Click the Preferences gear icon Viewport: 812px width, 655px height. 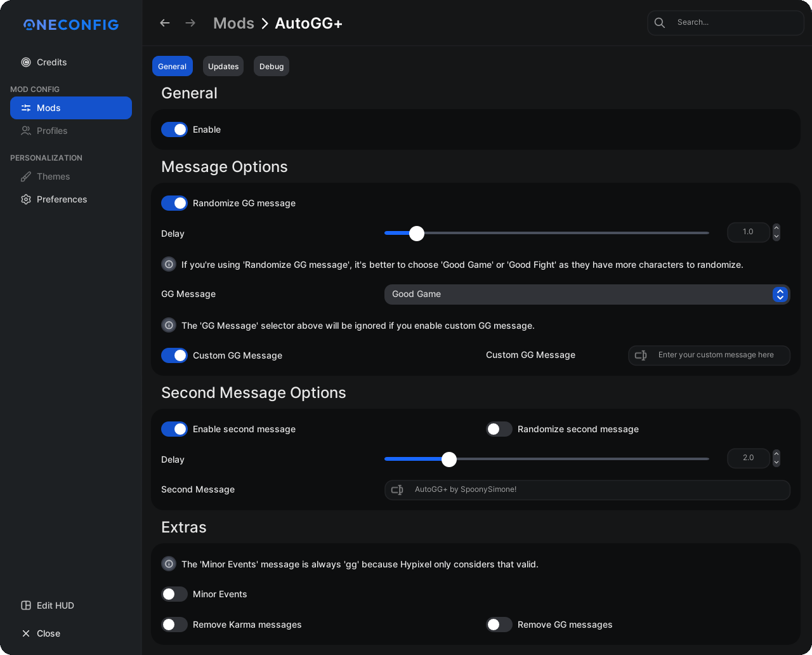26,199
